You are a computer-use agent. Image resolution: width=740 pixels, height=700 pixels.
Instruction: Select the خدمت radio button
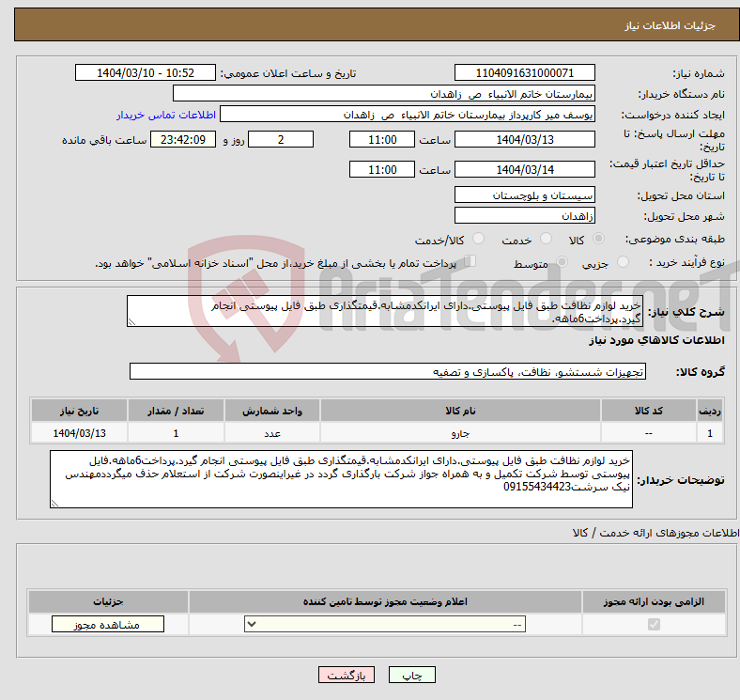546,239
